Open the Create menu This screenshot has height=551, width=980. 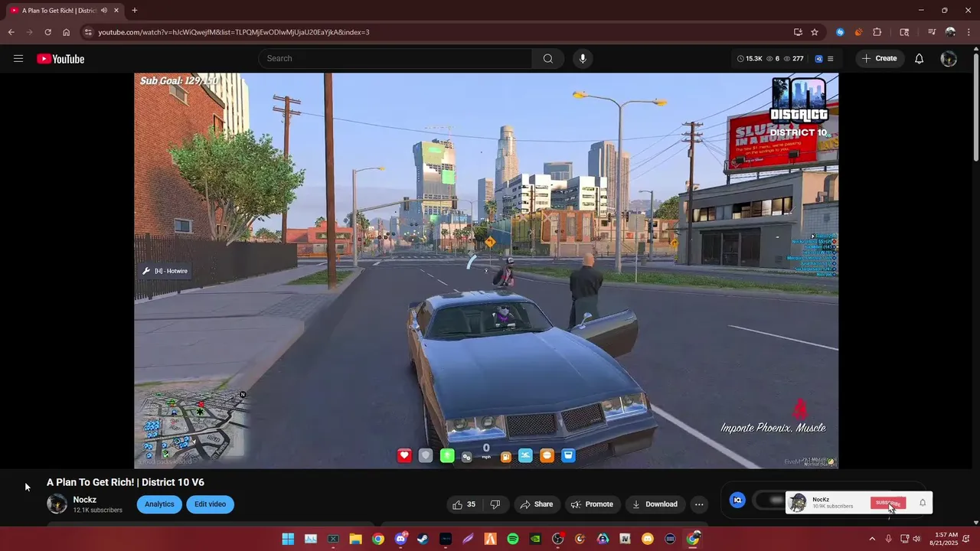(880, 58)
